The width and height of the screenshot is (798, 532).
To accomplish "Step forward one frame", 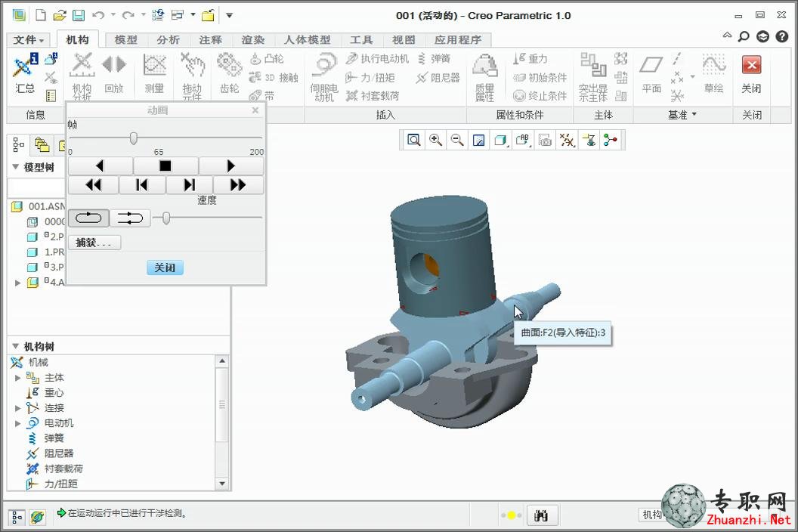I will coord(190,185).
